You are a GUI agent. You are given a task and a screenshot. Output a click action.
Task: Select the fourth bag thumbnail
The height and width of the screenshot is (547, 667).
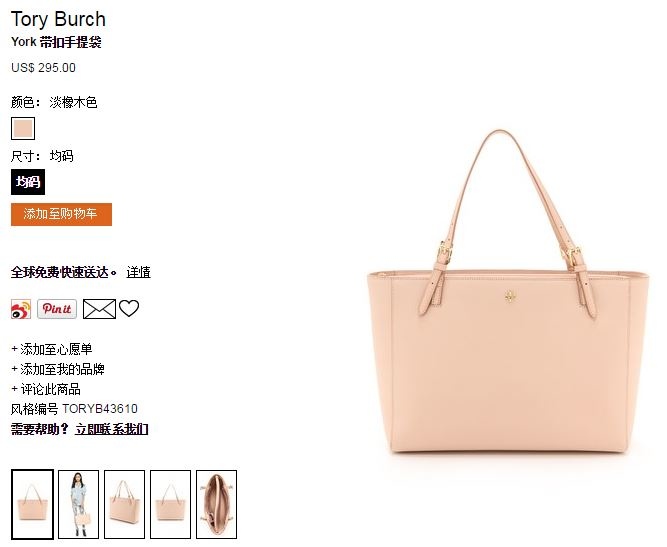[x=170, y=504]
